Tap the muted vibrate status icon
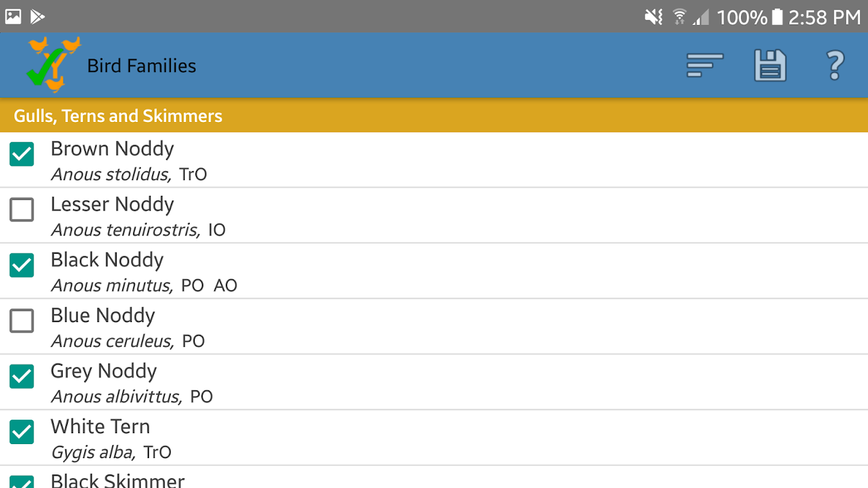The width and height of the screenshot is (868, 488). 653,16
